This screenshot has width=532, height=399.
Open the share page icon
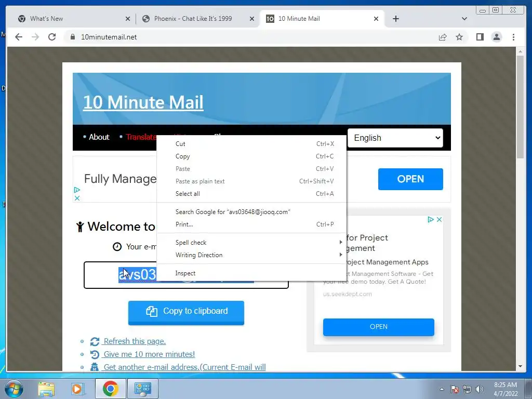click(443, 37)
